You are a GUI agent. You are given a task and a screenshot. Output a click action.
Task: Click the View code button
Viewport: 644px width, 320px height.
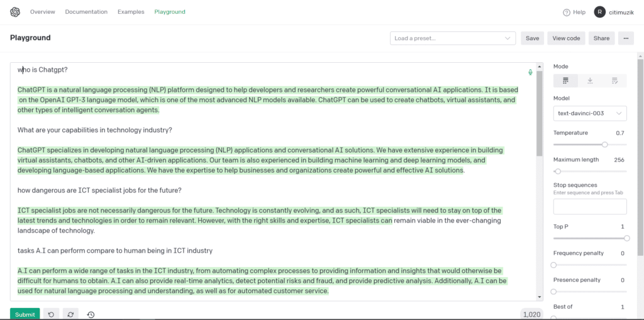click(x=566, y=38)
